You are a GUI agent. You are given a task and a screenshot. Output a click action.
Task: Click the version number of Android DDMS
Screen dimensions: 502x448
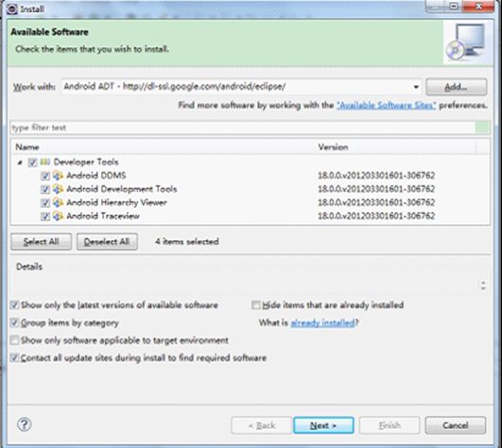(376, 176)
